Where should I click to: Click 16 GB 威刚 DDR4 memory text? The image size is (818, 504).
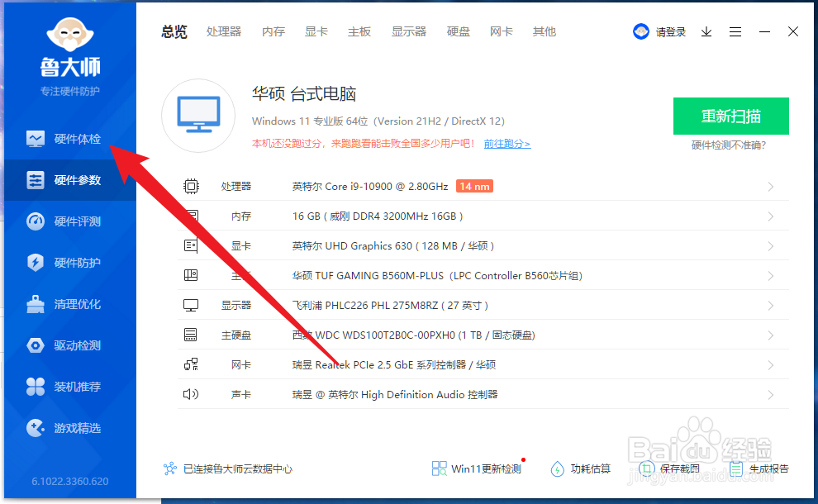tap(377, 216)
